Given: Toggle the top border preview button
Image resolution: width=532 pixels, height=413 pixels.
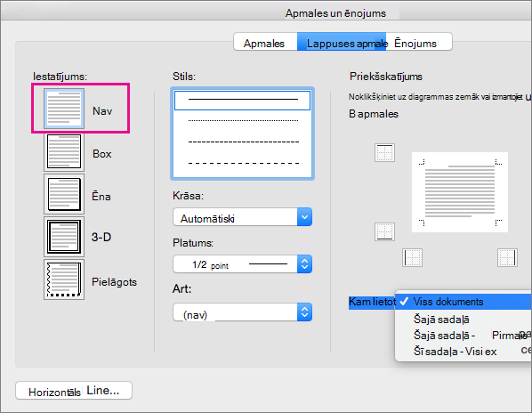Looking at the screenshot, I should (x=384, y=152).
